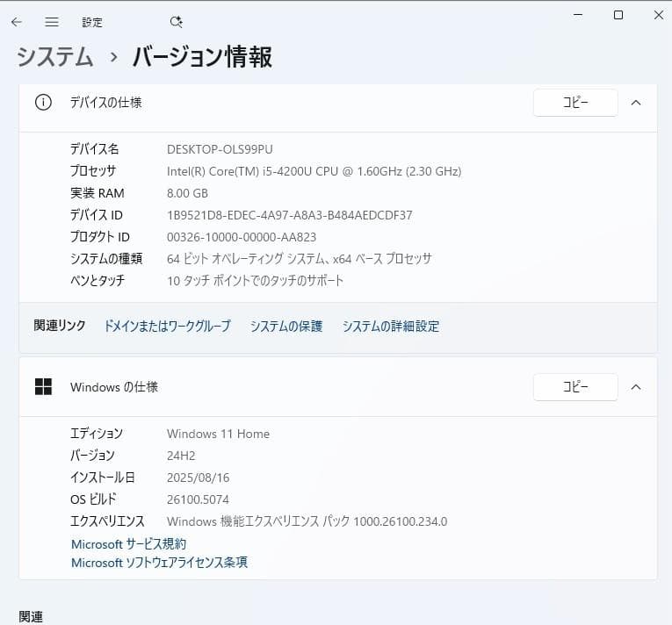Select install date 2025/08/16
This screenshot has width=672, height=625.
coord(198,478)
